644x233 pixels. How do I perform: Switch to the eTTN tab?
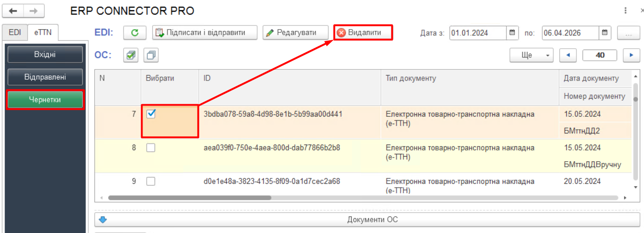point(43,32)
